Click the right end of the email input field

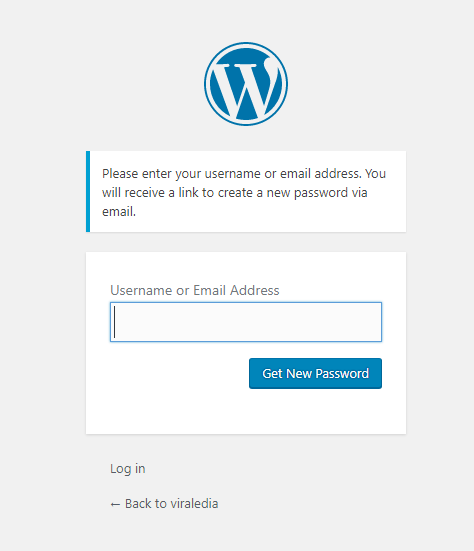tap(372, 322)
